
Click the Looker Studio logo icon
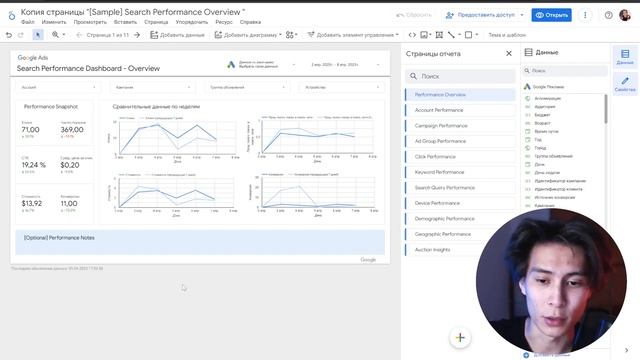coord(11,15)
